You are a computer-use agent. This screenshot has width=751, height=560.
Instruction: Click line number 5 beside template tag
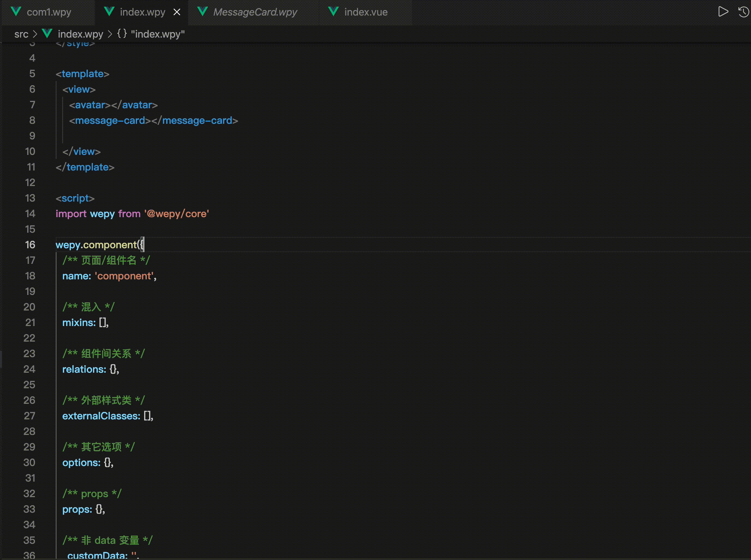tap(32, 74)
